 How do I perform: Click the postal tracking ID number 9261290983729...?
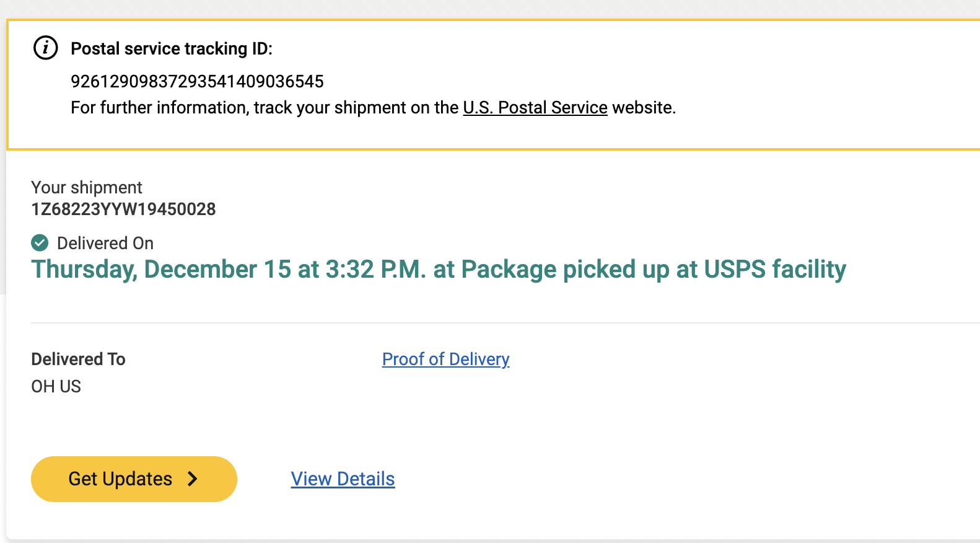(x=197, y=81)
